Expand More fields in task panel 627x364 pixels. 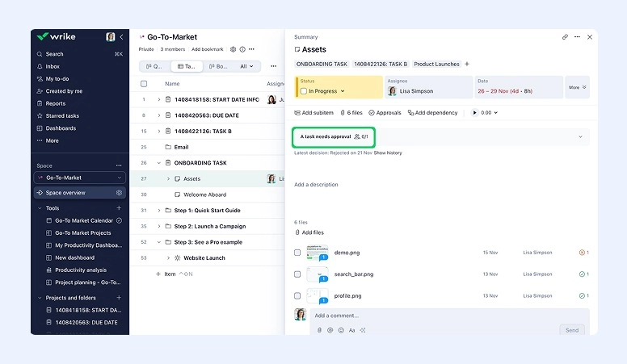click(578, 87)
